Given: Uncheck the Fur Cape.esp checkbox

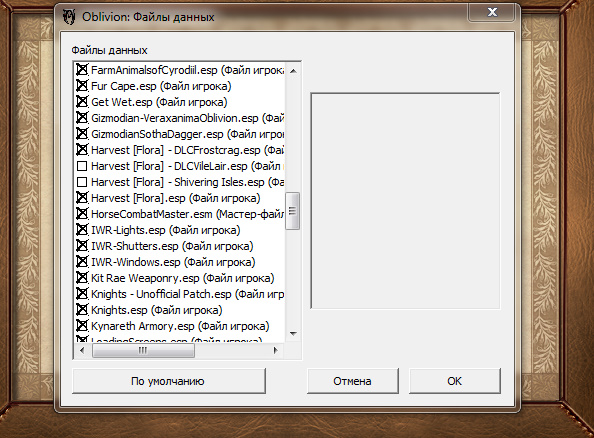Looking at the screenshot, I should point(82,86).
